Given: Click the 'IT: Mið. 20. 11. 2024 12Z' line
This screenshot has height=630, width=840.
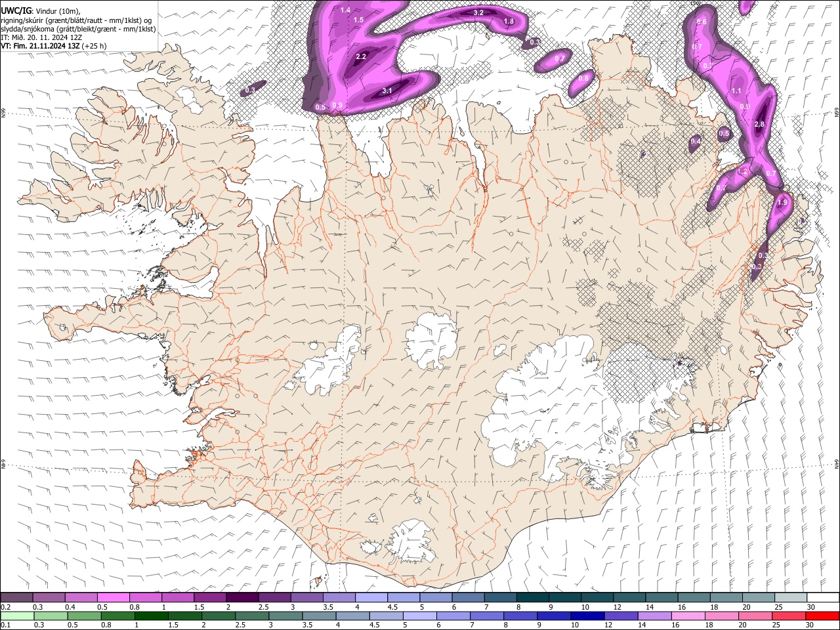Looking at the screenshot, I should coord(41,37).
